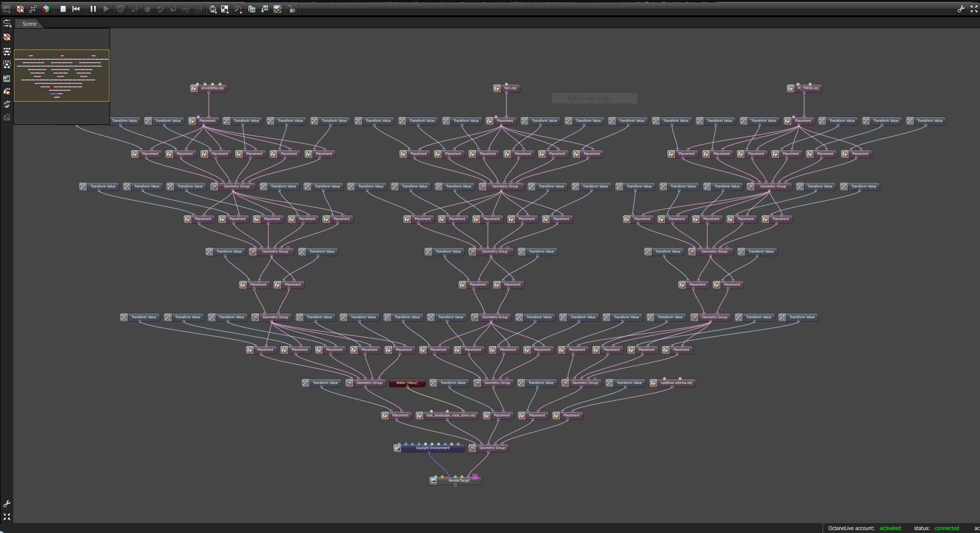Open preferences via the top-right wrench icon

[x=961, y=9]
